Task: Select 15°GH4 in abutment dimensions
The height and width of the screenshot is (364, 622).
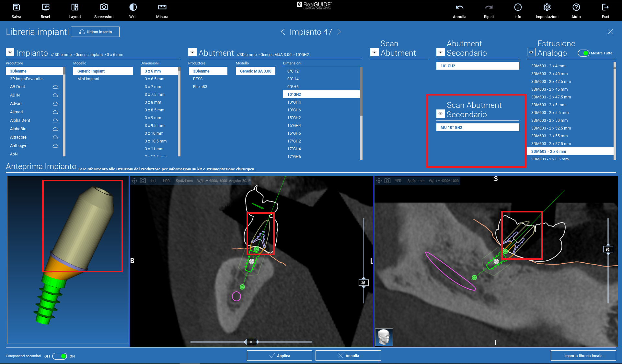Action: (294, 126)
